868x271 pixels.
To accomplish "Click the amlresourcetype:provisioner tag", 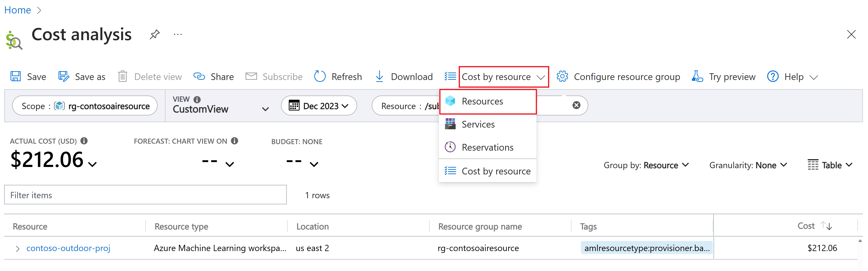I will point(647,248).
